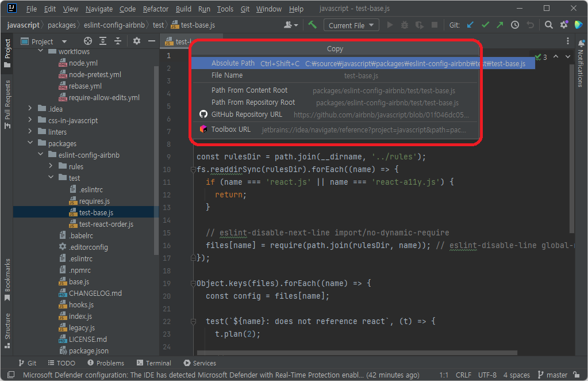Screen dimensions: 588x381
Task: Click the Git push arrow icon
Action: 500,25
